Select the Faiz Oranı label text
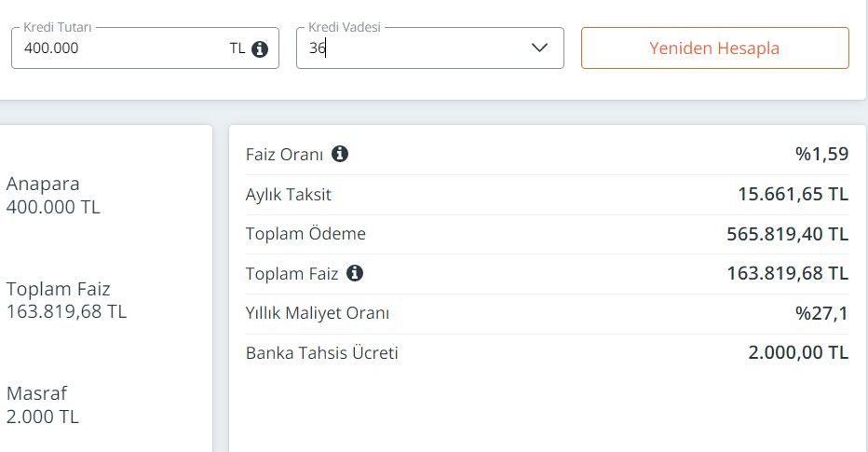Viewport: 868px width, 452px height. (x=285, y=154)
